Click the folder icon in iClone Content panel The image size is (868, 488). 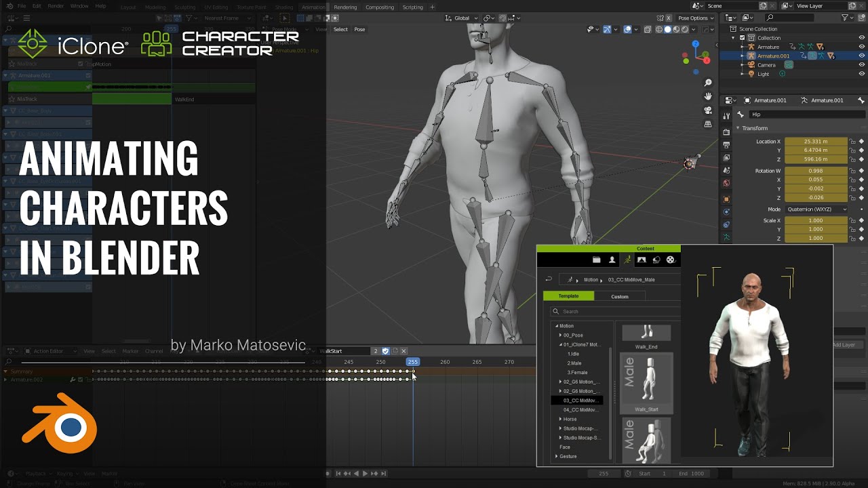[x=596, y=260]
